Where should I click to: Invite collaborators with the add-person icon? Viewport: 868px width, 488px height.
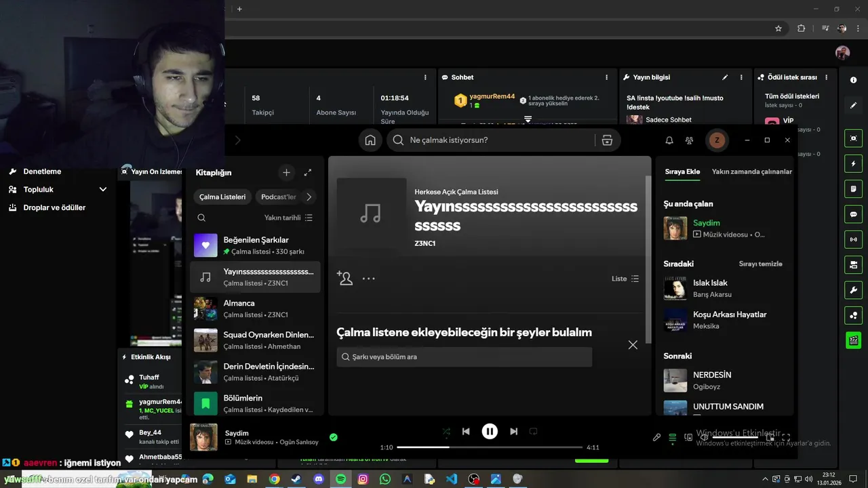[345, 278]
